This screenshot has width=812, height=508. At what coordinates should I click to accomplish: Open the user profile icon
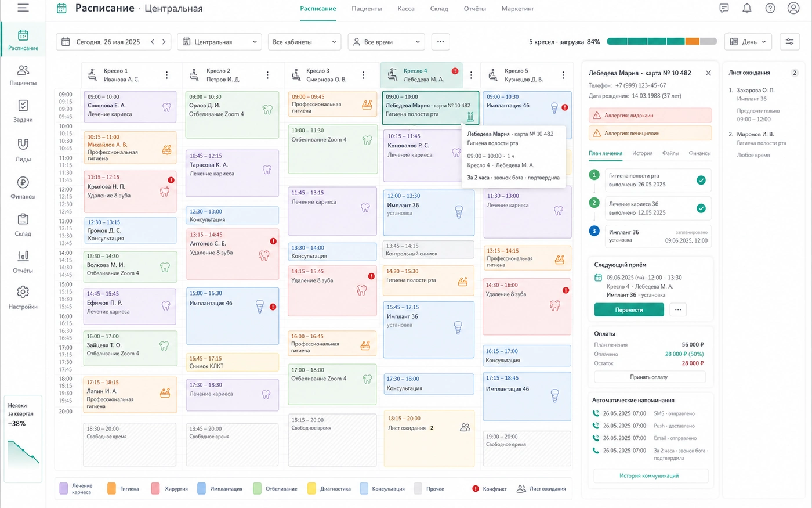[793, 8]
